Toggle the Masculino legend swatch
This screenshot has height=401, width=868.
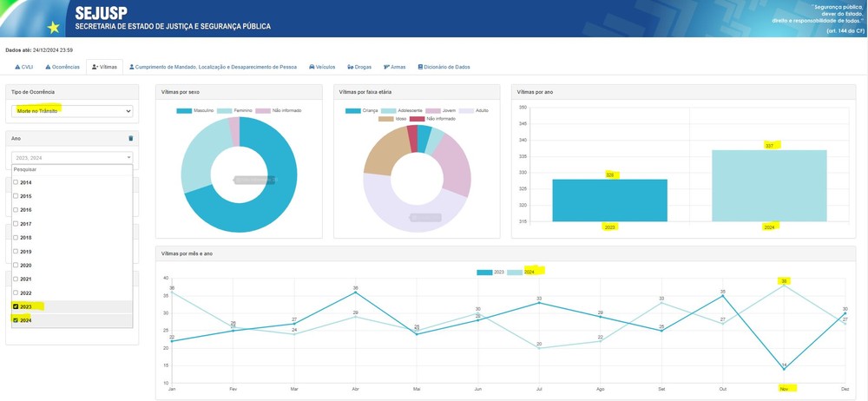pyautogui.click(x=184, y=111)
